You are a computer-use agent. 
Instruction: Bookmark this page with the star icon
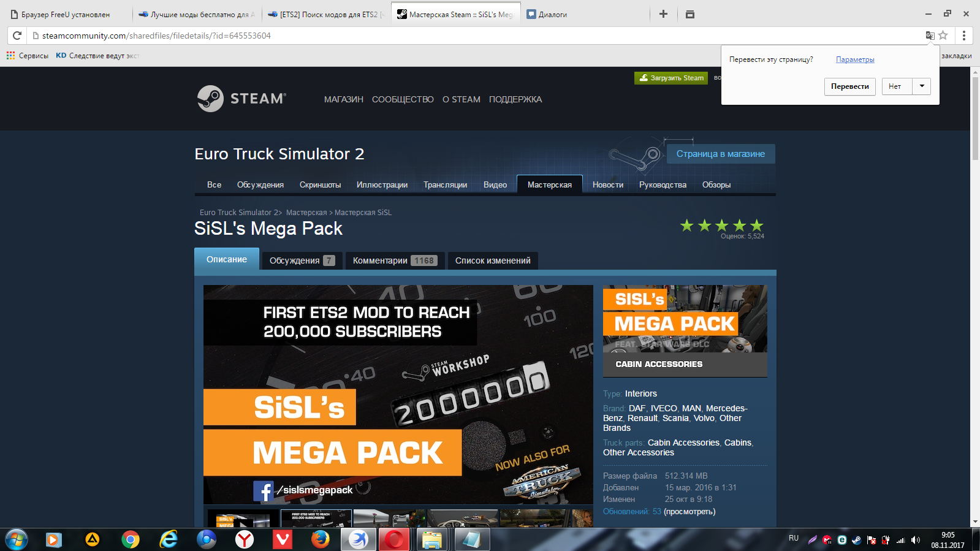click(x=943, y=36)
